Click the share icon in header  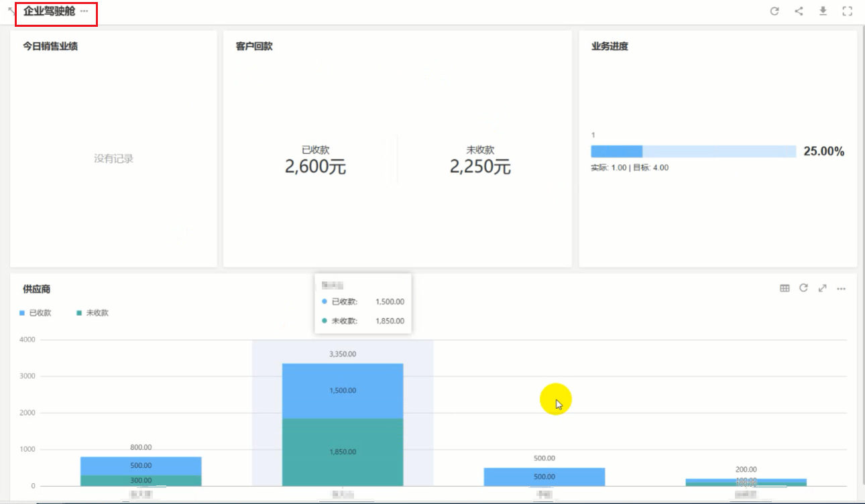(799, 11)
